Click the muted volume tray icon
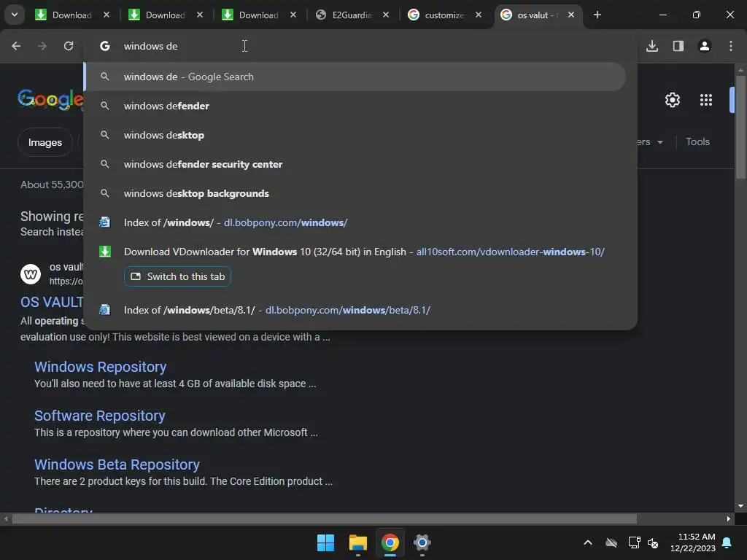Image resolution: width=747 pixels, height=560 pixels. [x=653, y=542]
